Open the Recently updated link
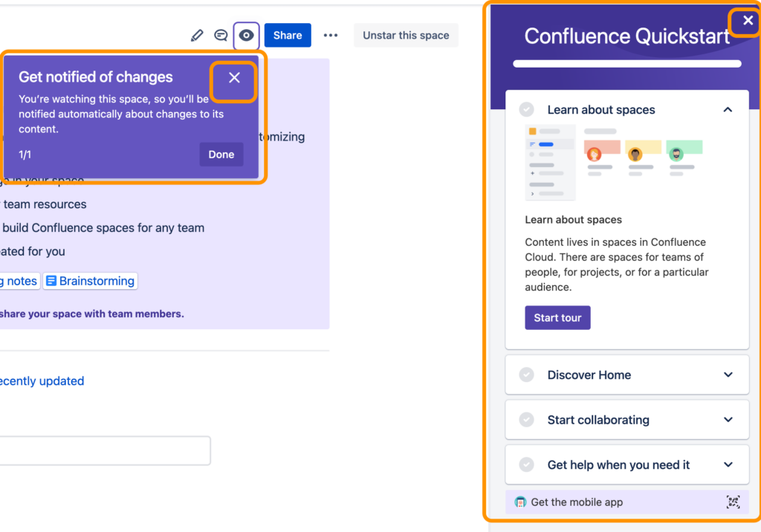This screenshot has width=761, height=532. pyautogui.click(x=42, y=381)
